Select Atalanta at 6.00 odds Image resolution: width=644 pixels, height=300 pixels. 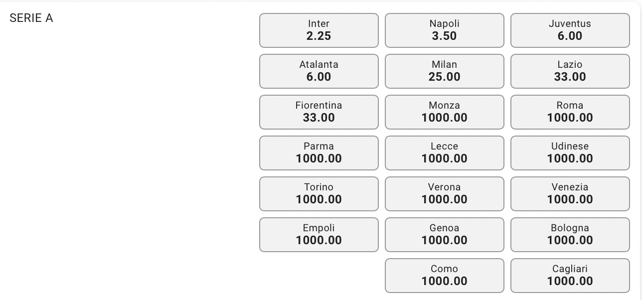tap(319, 71)
